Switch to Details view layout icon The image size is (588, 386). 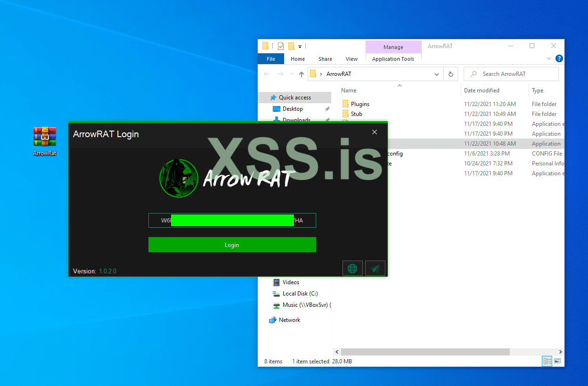coord(547,361)
